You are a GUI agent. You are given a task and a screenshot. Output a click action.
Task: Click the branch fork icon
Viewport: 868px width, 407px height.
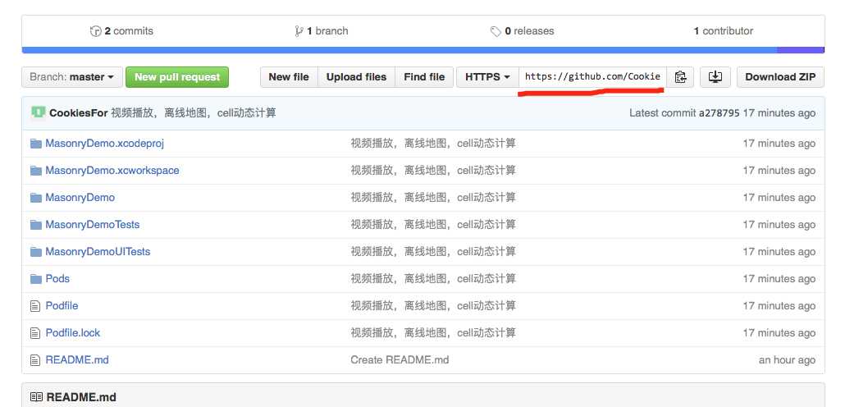[299, 31]
